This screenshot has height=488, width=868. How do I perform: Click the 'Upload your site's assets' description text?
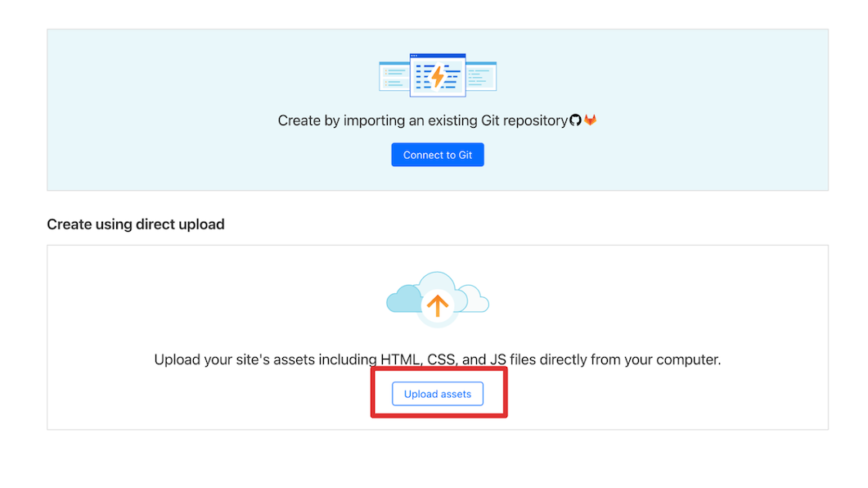point(262,359)
